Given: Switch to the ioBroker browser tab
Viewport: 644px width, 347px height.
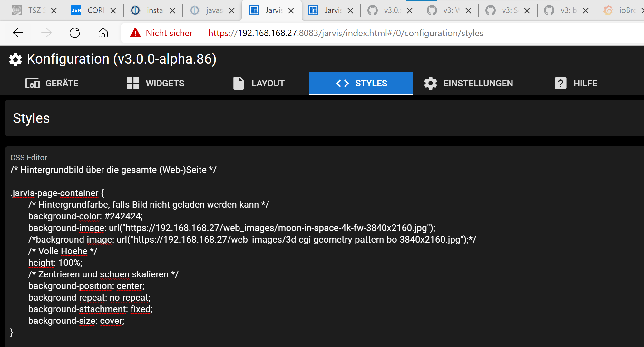Looking at the screenshot, I should [x=620, y=11].
